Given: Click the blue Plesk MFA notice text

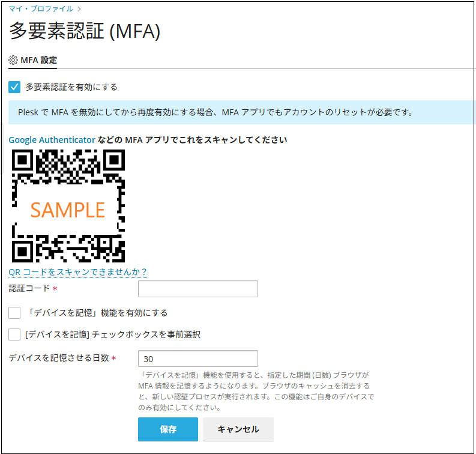Looking at the screenshot, I should point(215,112).
